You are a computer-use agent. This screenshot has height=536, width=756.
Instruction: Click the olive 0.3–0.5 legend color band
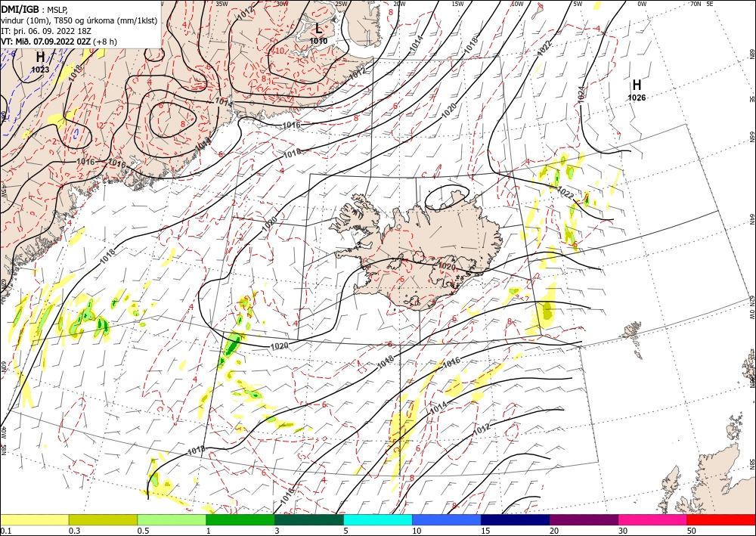[x=103, y=519]
